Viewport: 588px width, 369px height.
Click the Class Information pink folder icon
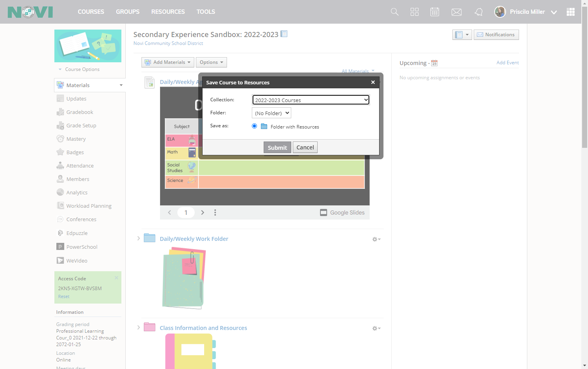149,327
